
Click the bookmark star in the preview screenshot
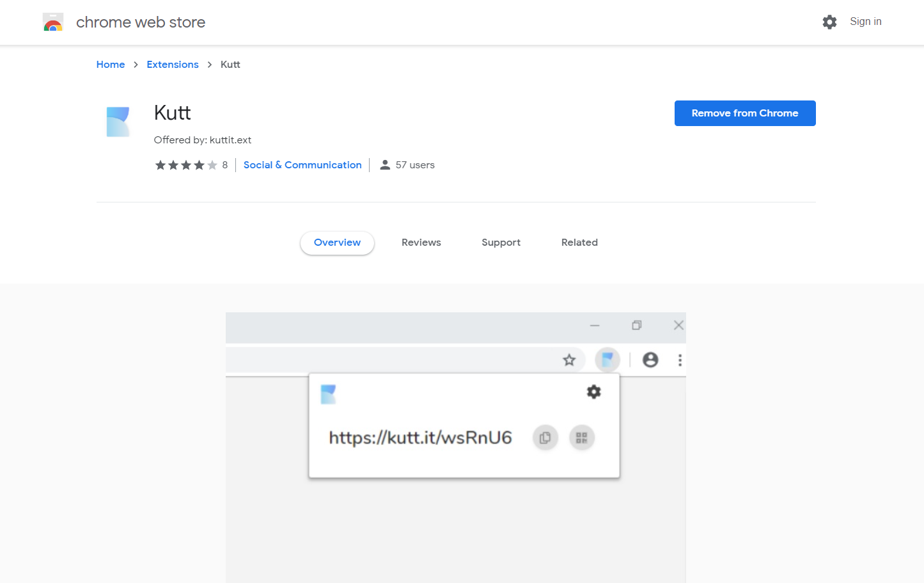[569, 360]
